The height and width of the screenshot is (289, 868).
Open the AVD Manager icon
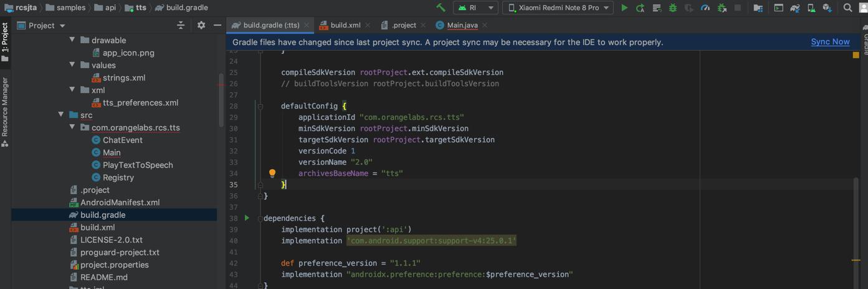point(811,7)
